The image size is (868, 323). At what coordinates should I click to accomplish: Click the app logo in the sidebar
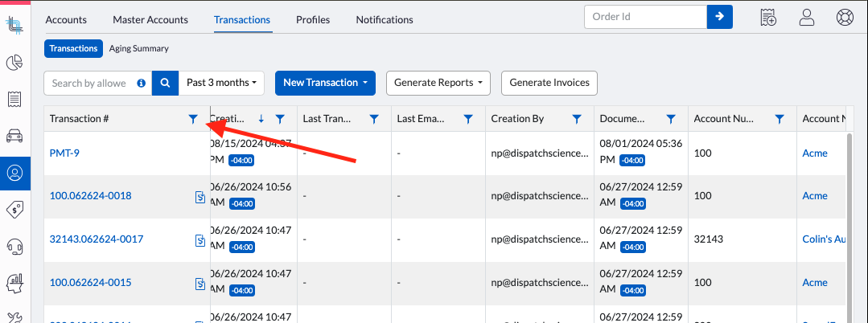pos(14,26)
